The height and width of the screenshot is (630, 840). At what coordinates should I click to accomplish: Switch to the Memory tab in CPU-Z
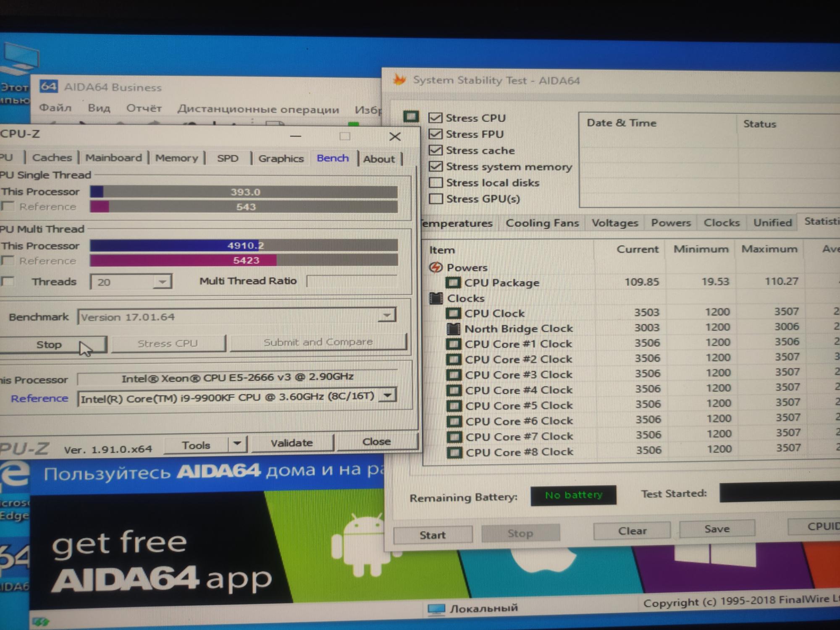coord(176,158)
